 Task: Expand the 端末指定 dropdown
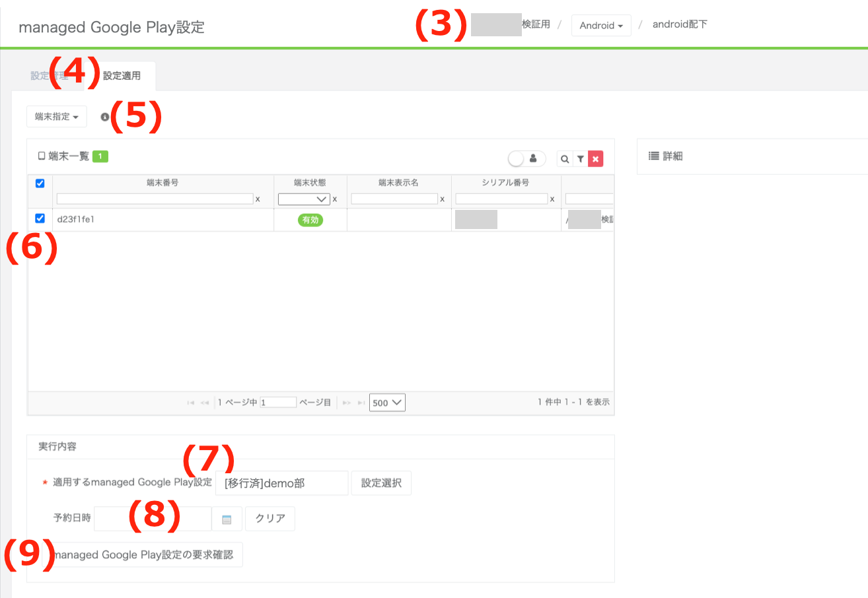[56, 117]
